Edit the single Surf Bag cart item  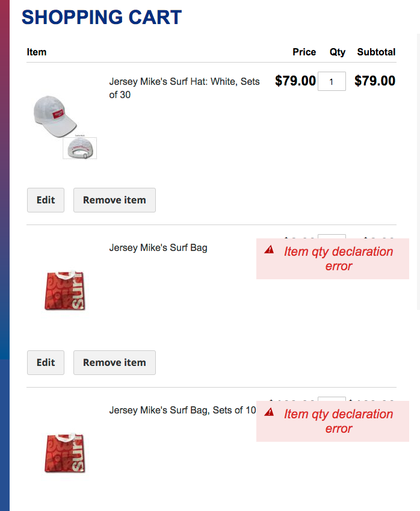tap(46, 363)
